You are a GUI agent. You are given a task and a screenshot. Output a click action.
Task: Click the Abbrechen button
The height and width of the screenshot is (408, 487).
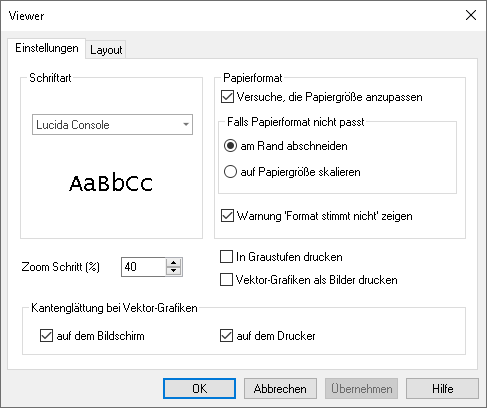(x=280, y=389)
